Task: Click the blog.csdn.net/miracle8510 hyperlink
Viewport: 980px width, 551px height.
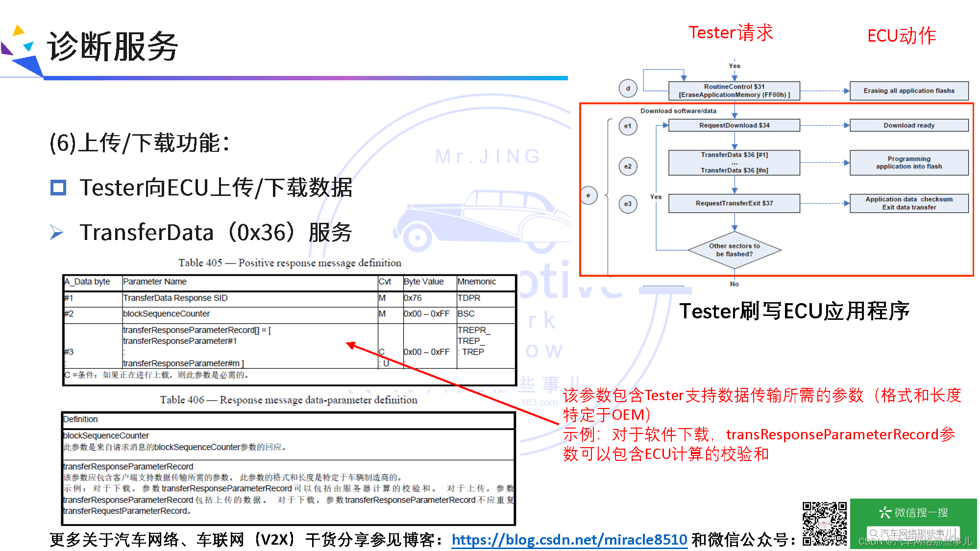Action: (x=569, y=539)
